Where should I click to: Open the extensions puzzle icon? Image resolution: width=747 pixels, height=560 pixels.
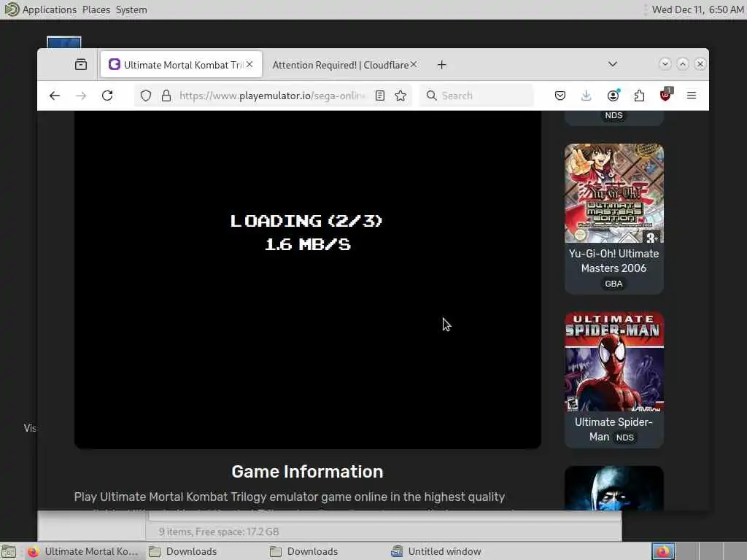coord(639,96)
